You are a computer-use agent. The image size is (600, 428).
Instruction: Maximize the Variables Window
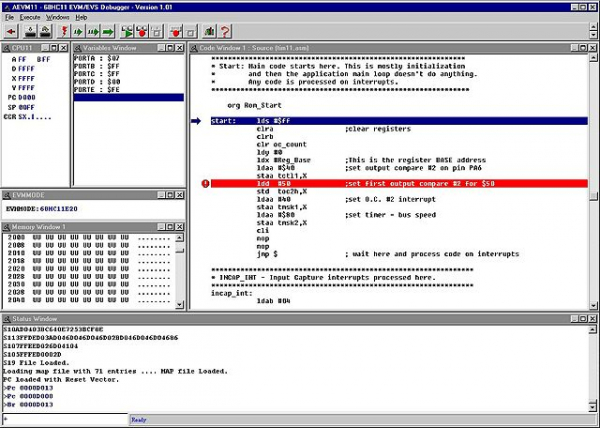coord(170,48)
